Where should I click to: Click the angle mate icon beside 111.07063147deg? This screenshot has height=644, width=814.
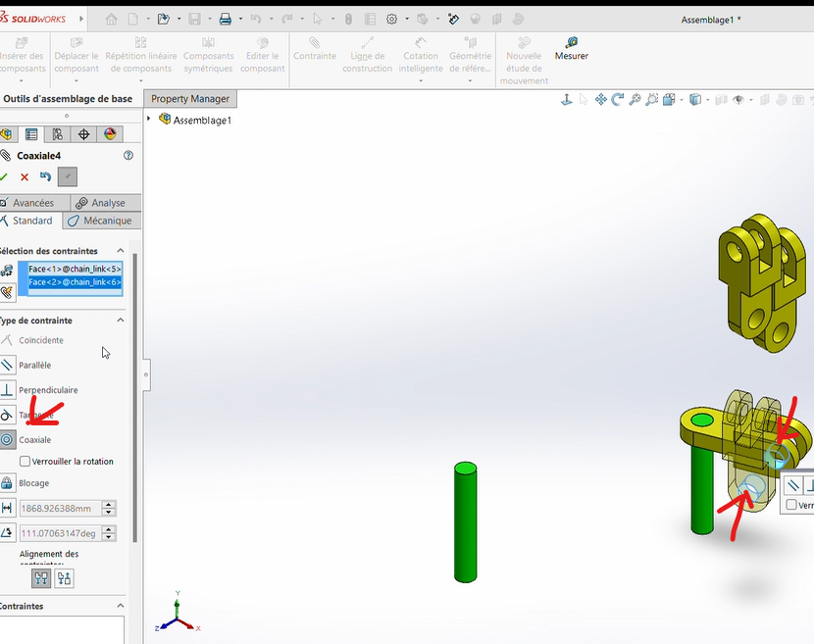coord(7,533)
